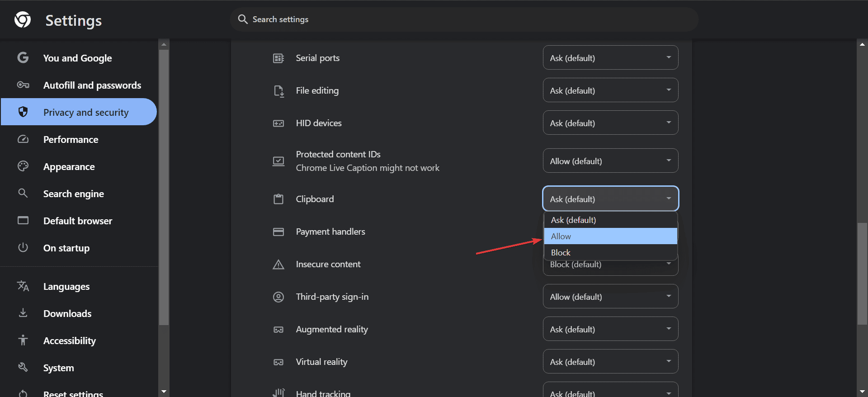
Task: Click the palette Appearance icon
Action: click(23, 166)
